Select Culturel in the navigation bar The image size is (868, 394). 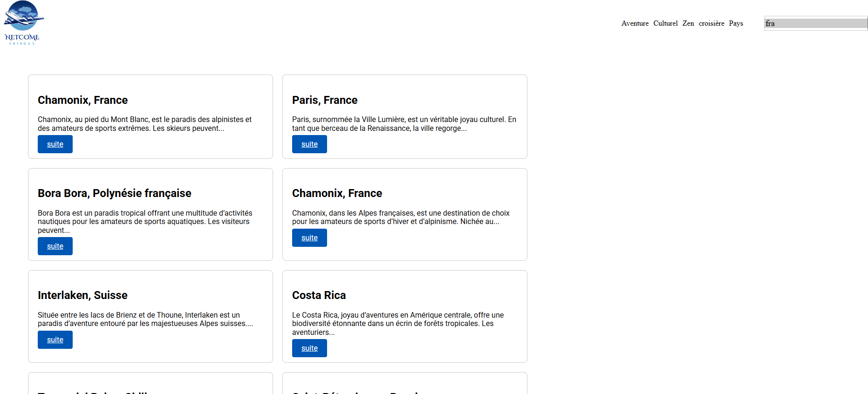tap(665, 23)
